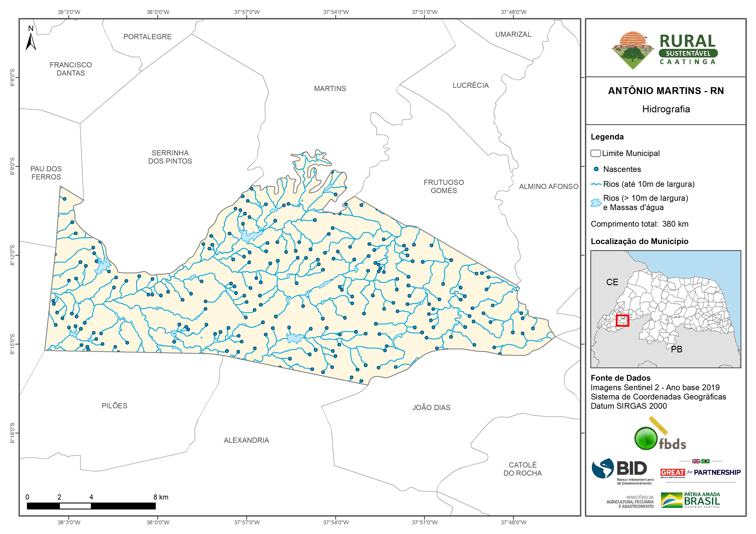Click the JOÃO DIAS municipality label
The height and width of the screenshot is (534, 756).
click(431, 407)
